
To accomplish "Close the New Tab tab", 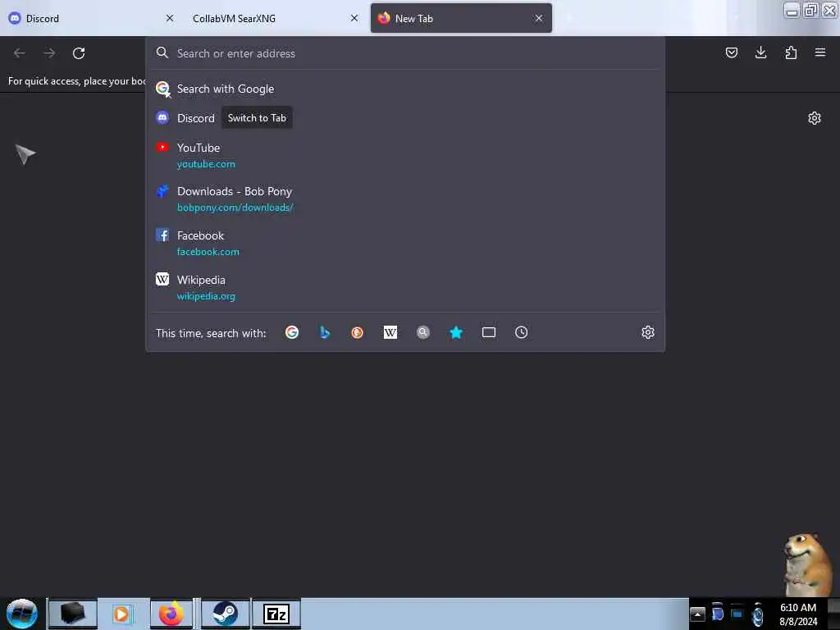I will tap(539, 18).
